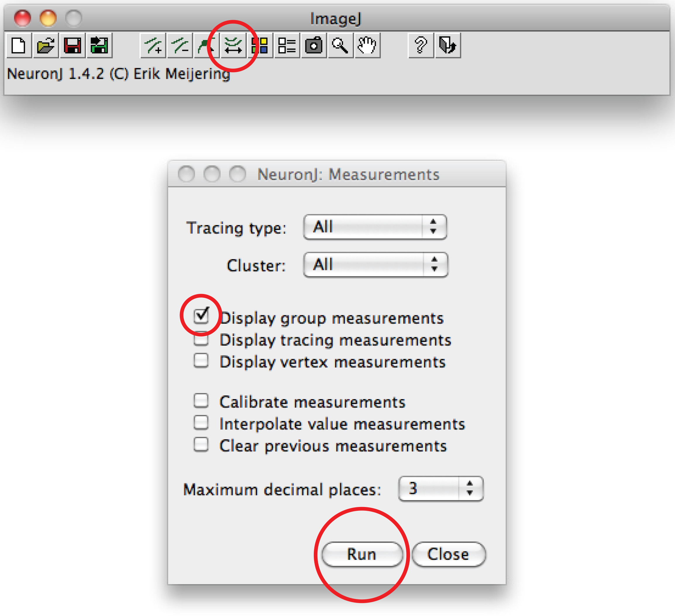Open Maximum decimal places dropdown
The height and width of the screenshot is (616, 675).
(441, 489)
